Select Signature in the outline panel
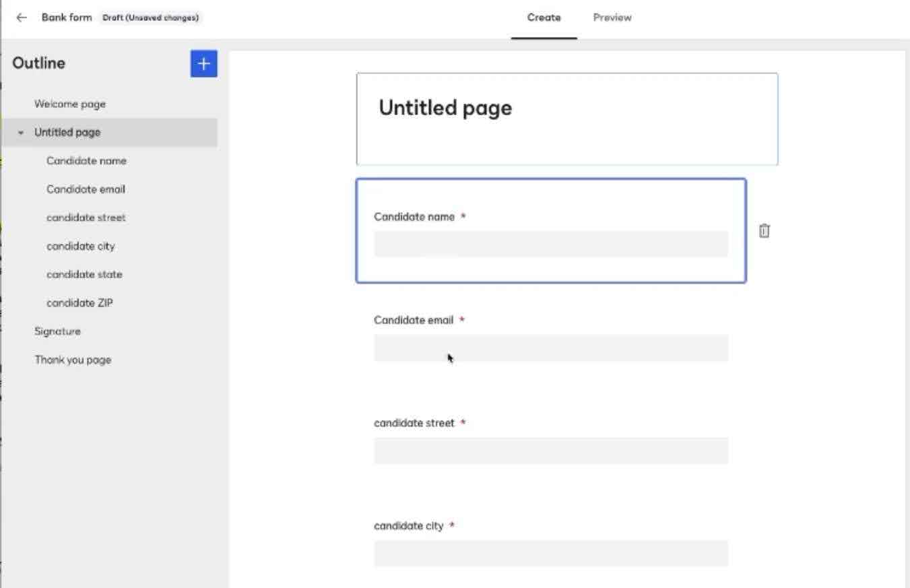Screen dimensions: 910x588 [57, 331]
